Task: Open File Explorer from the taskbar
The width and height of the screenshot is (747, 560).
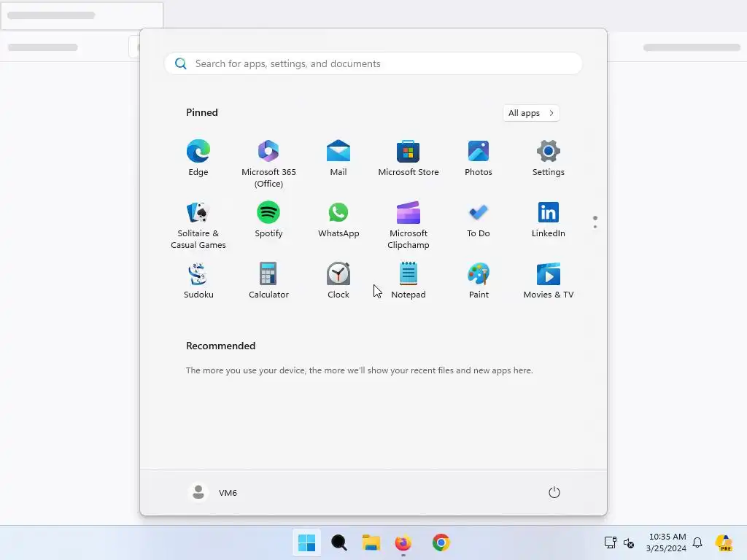Action: coord(371,542)
